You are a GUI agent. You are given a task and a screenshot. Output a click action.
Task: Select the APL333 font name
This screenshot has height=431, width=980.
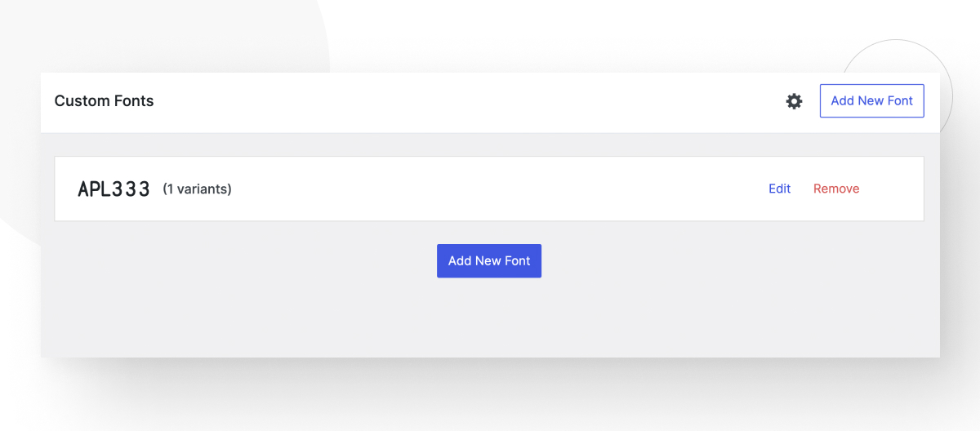tap(114, 189)
